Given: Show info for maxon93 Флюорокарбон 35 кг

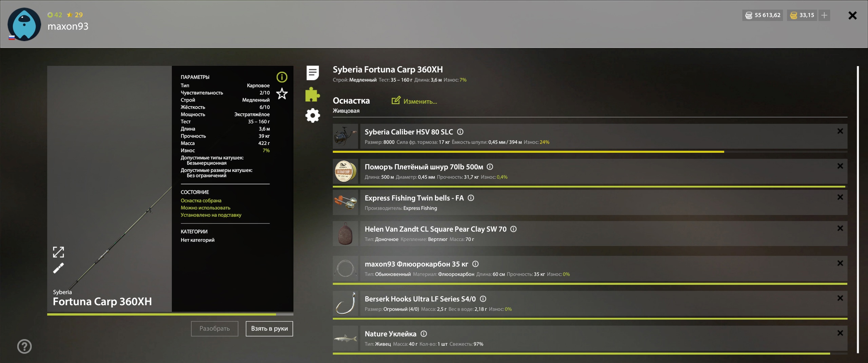Looking at the screenshot, I should point(475,264).
